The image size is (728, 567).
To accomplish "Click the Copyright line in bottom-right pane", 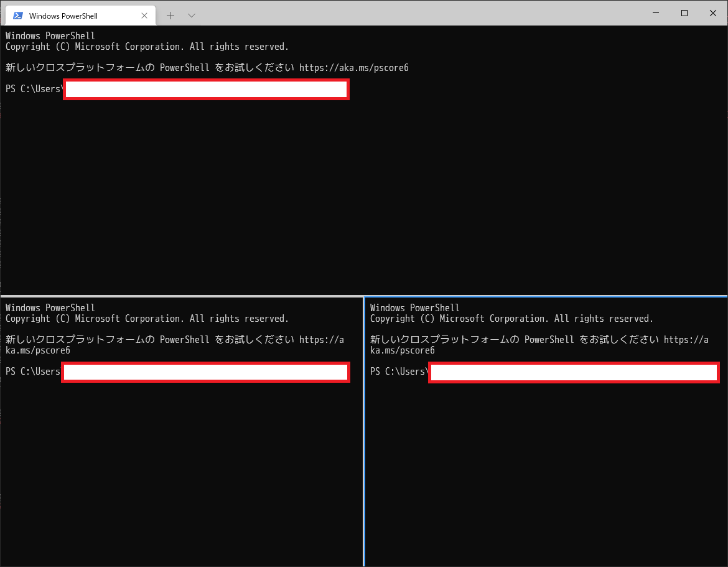I will tap(511, 319).
